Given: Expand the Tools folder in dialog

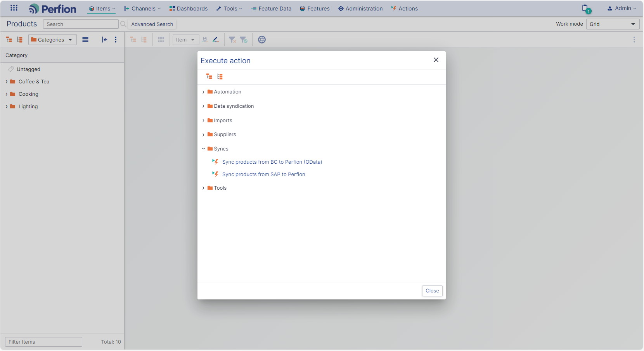Looking at the screenshot, I should coord(203,188).
